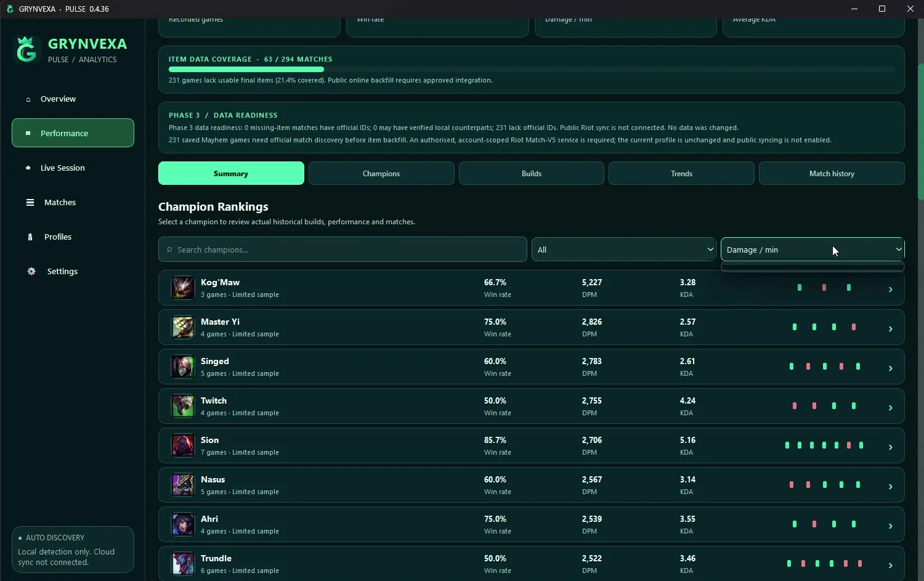
Task: Click the Live Session dot icon
Action: pyautogui.click(x=28, y=168)
